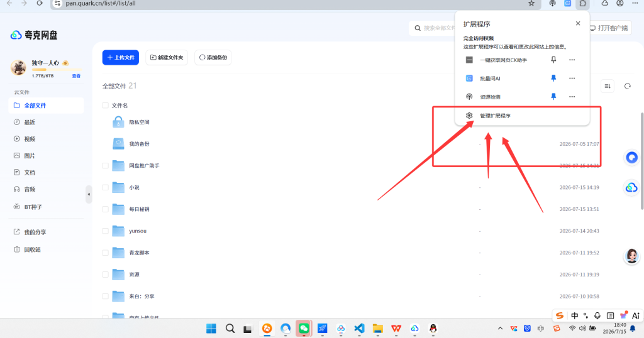Check the 来自：分享 folder checkbox

pyautogui.click(x=106, y=296)
